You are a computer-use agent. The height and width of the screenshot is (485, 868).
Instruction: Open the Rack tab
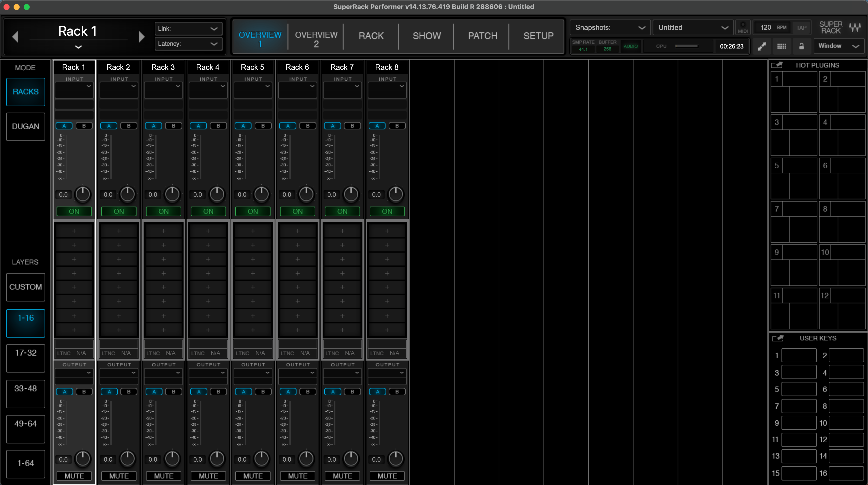(371, 36)
